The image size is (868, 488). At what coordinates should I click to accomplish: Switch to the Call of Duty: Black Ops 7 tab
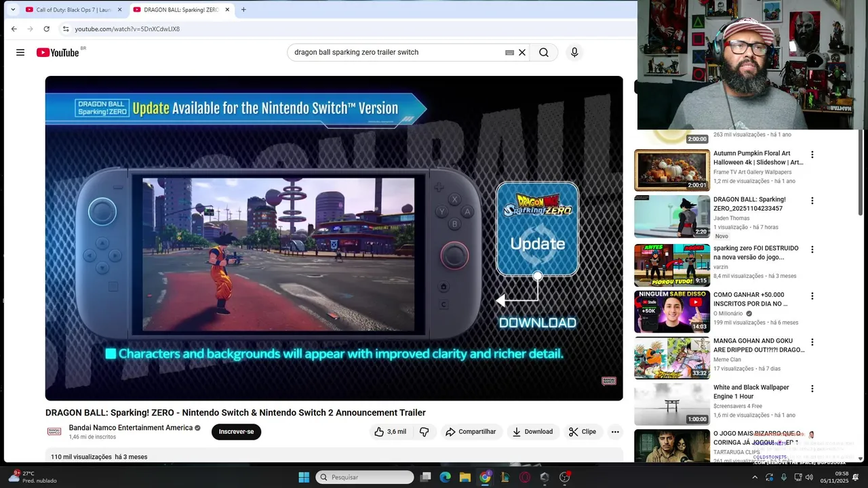tap(74, 9)
